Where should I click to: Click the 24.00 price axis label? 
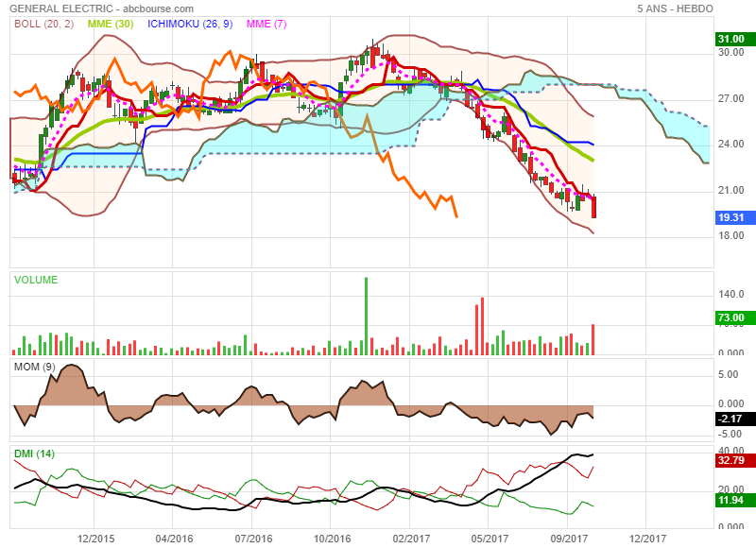pyautogui.click(x=730, y=145)
